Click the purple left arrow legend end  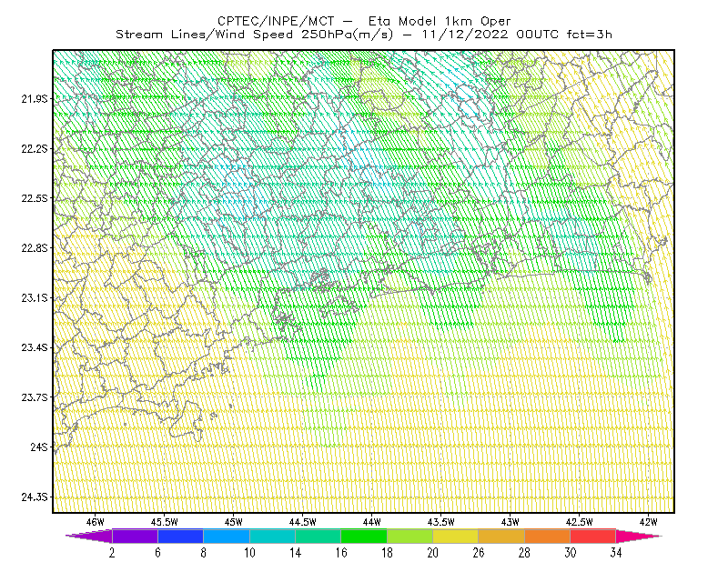88,536
